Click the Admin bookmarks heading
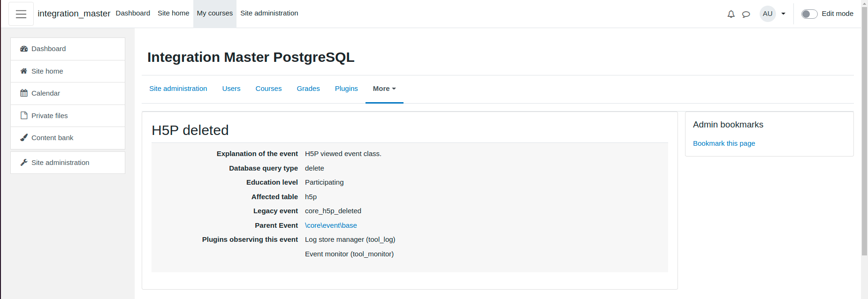The image size is (868, 299). coord(728,125)
